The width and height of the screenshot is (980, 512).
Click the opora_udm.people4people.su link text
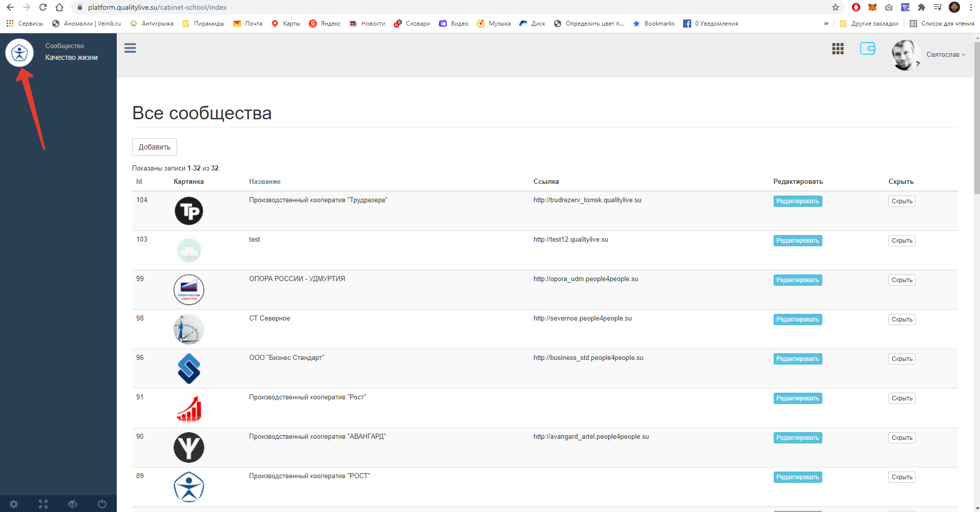586,279
